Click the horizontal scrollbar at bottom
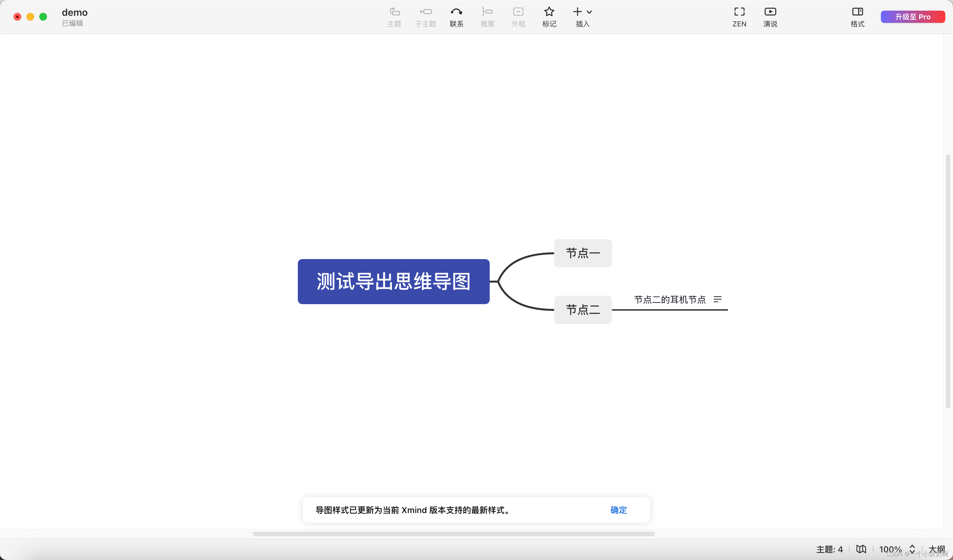The image size is (953, 560). point(453,534)
